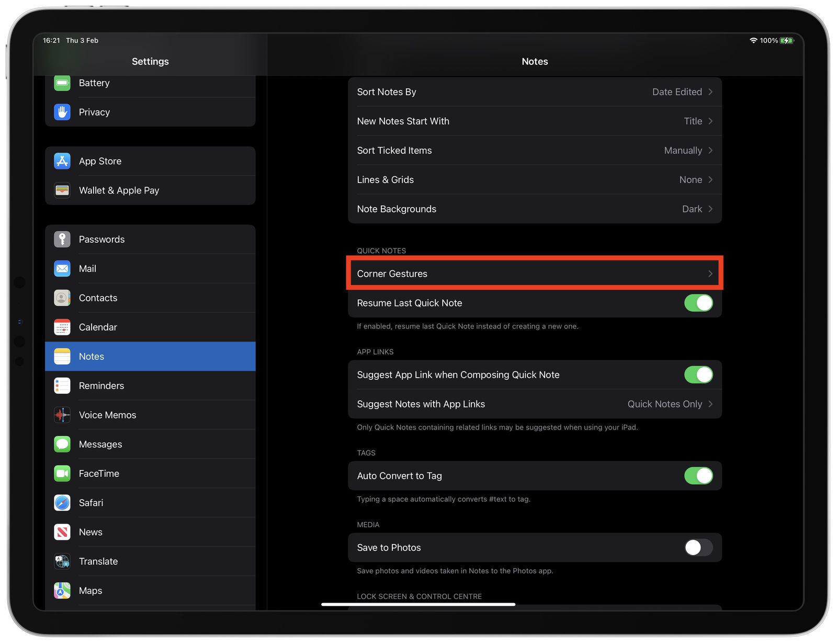837x644 pixels.
Task: Open the Passwords key icon
Action: [62, 239]
